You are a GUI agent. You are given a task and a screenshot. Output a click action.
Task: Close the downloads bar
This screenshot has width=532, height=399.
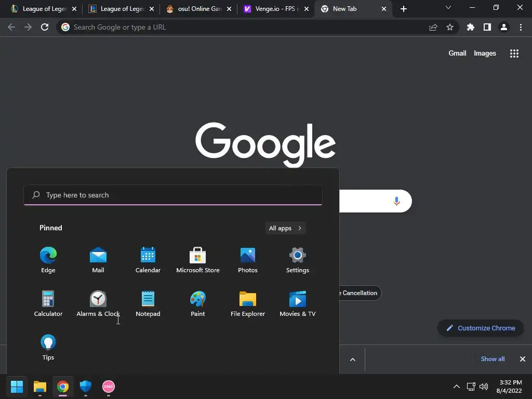pos(523,359)
